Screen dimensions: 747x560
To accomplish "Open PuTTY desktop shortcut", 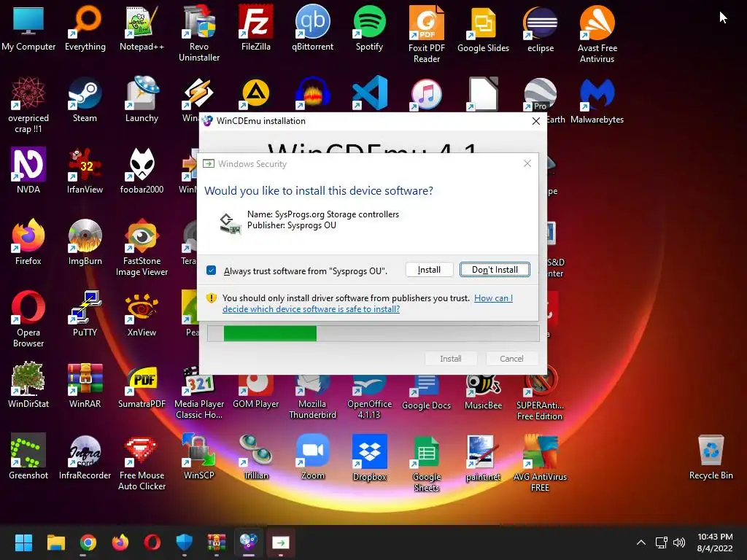I will point(85,314).
